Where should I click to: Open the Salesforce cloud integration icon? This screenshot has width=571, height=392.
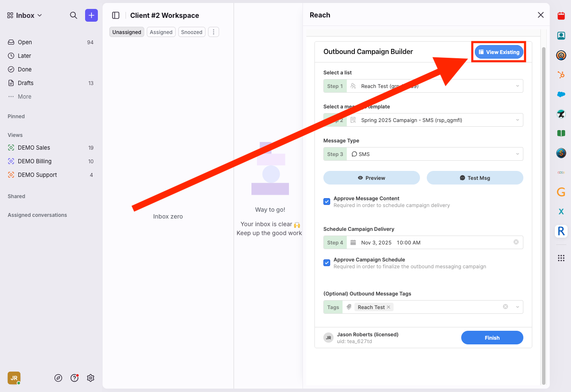[561, 94]
